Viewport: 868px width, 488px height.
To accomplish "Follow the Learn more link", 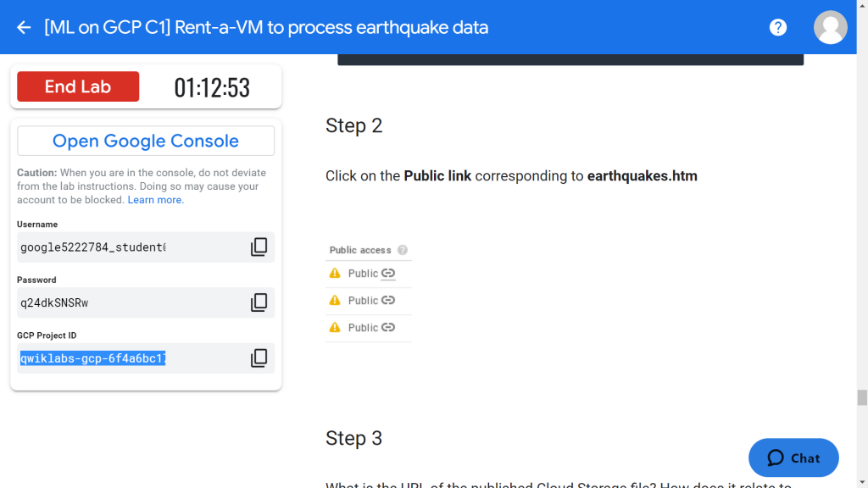I will click(156, 200).
